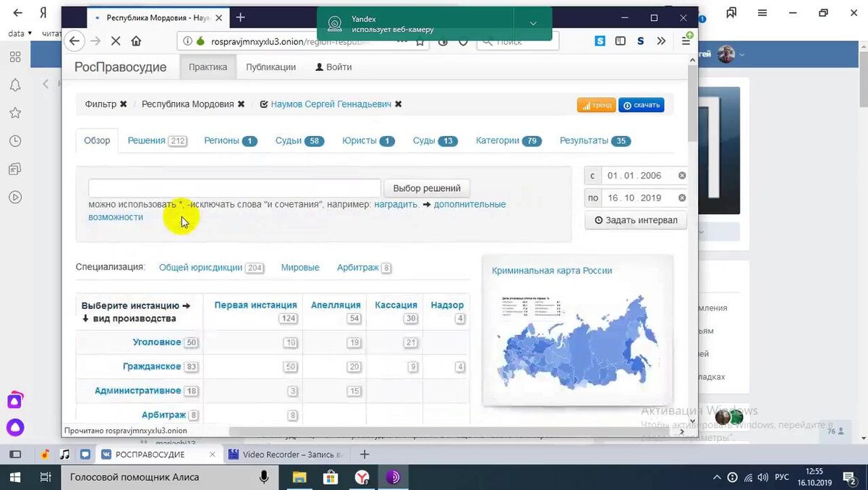
Task: Filter by Первая инстанция column
Action: [255, 305]
